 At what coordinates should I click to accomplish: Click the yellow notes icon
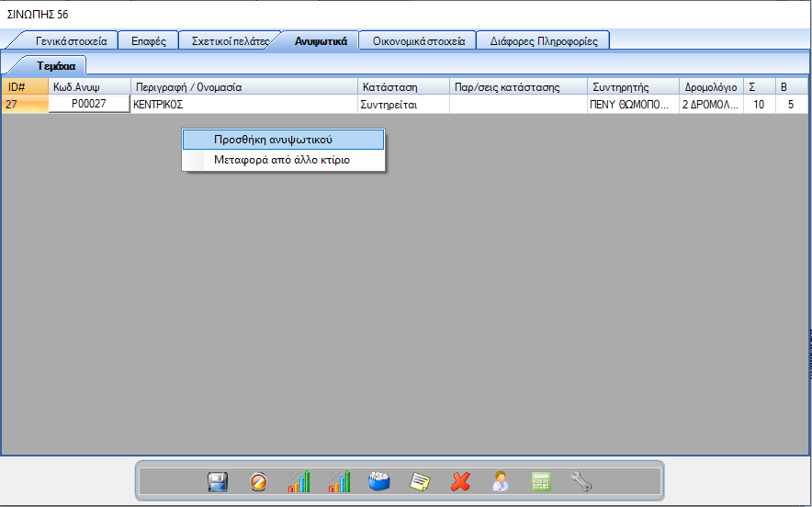(x=420, y=481)
